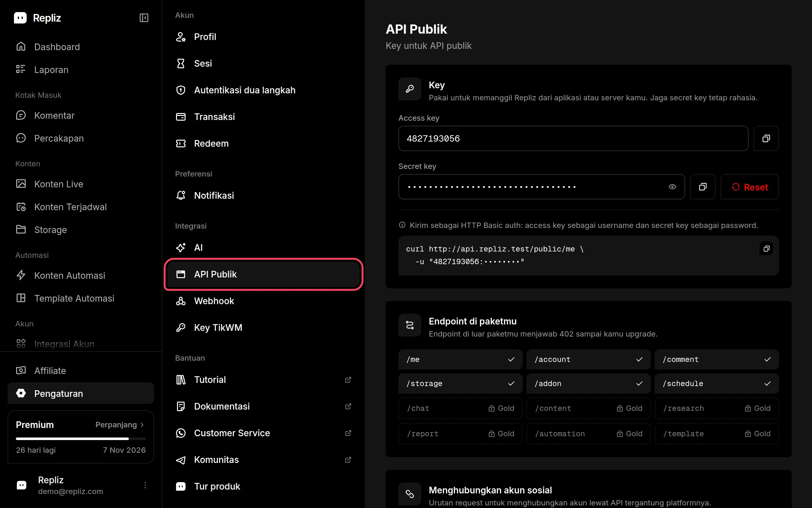Viewport: 812px width, 508px height.
Task: Open Transaksi settings
Action: (263, 117)
